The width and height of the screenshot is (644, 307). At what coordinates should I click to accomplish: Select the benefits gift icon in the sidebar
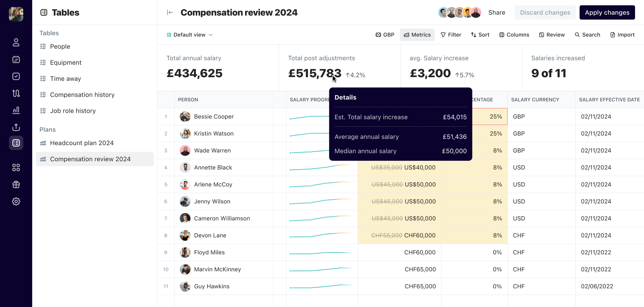(16, 184)
